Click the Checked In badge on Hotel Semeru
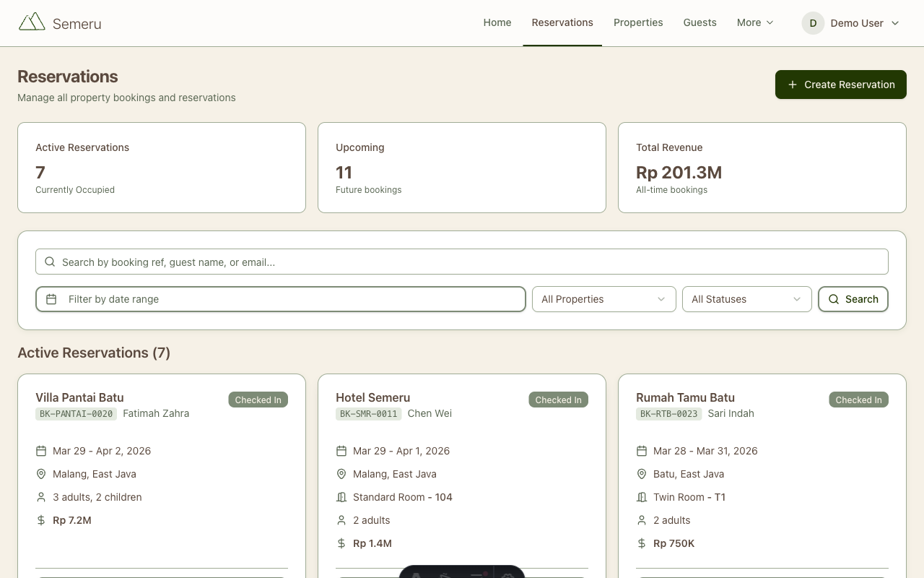924x578 pixels. click(x=559, y=400)
